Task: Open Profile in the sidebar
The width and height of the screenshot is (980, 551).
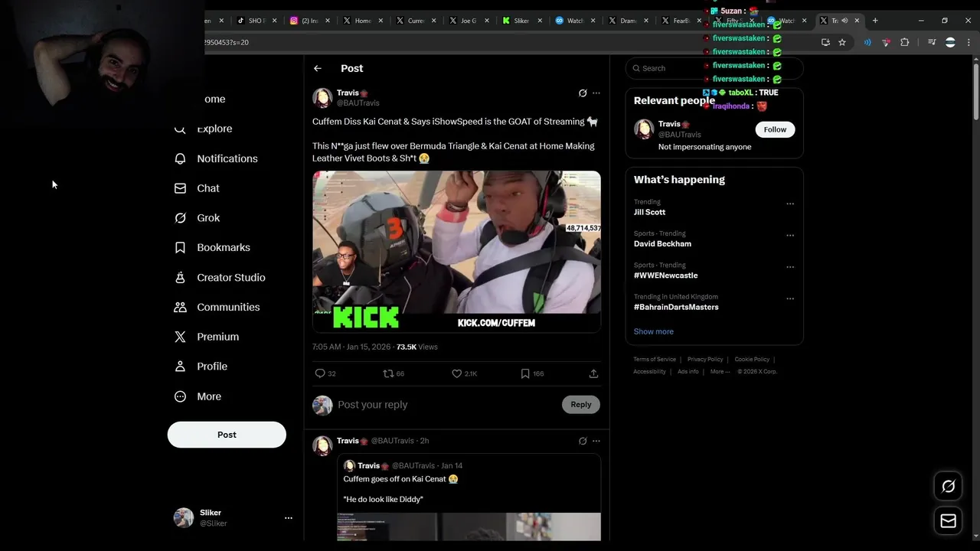Action: point(201,367)
